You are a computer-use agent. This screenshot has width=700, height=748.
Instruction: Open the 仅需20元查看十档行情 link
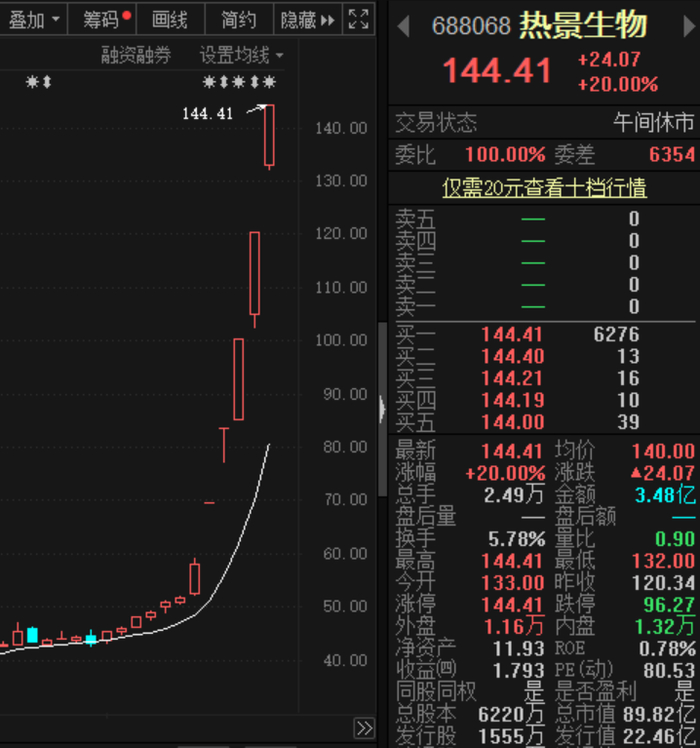tap(544, 188)
